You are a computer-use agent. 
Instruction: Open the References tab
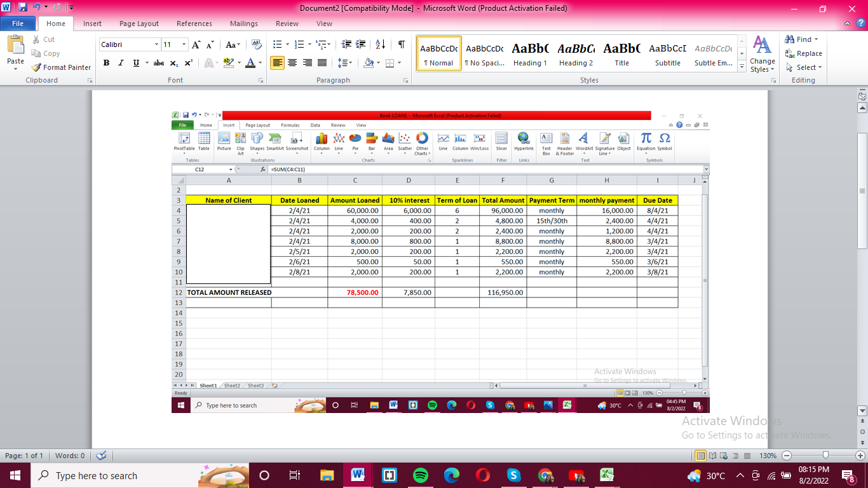point(194,24)
